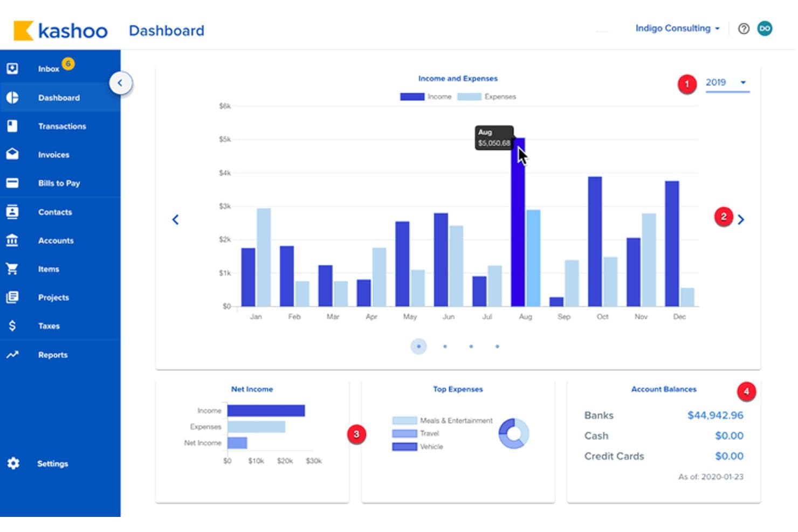
Task: Click the Transactions book icon
Action: (x=12, y=126)
